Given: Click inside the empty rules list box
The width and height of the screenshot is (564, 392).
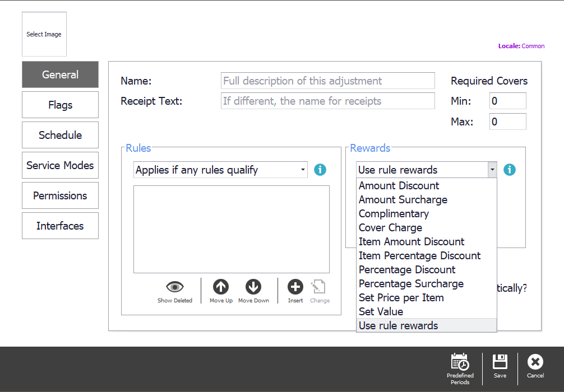Looking at the screenshot, I should tap(232, 229).
